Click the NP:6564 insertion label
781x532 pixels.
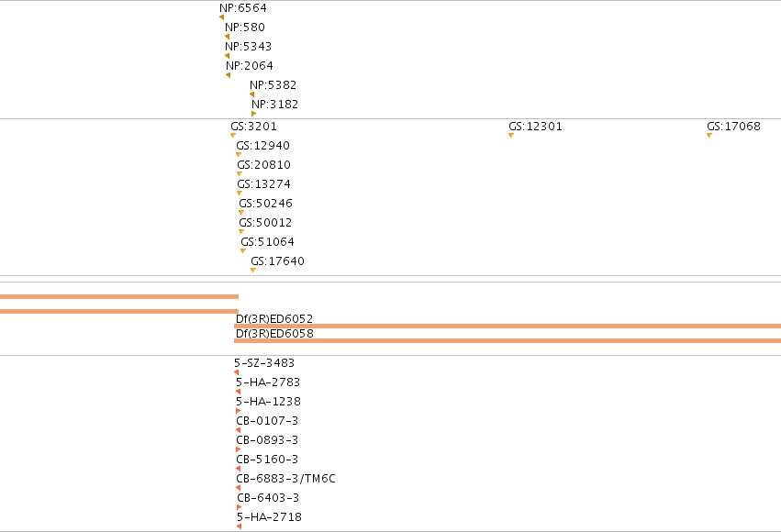[x=243, y=8]
